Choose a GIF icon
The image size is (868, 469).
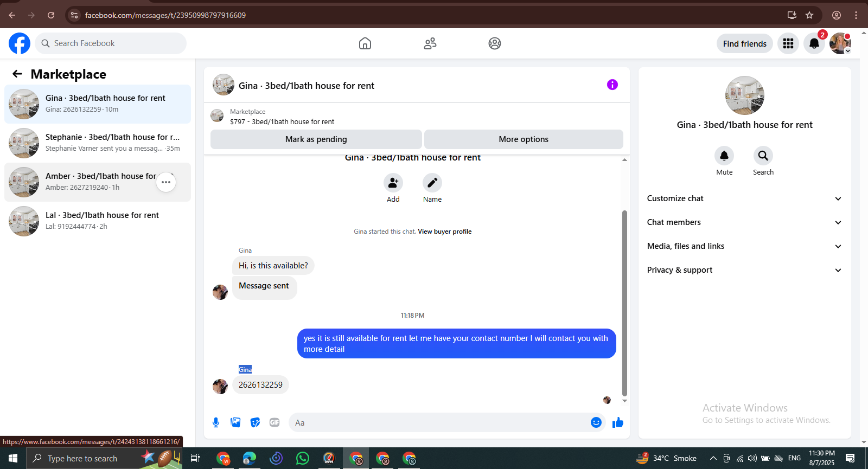click(275, 422)
